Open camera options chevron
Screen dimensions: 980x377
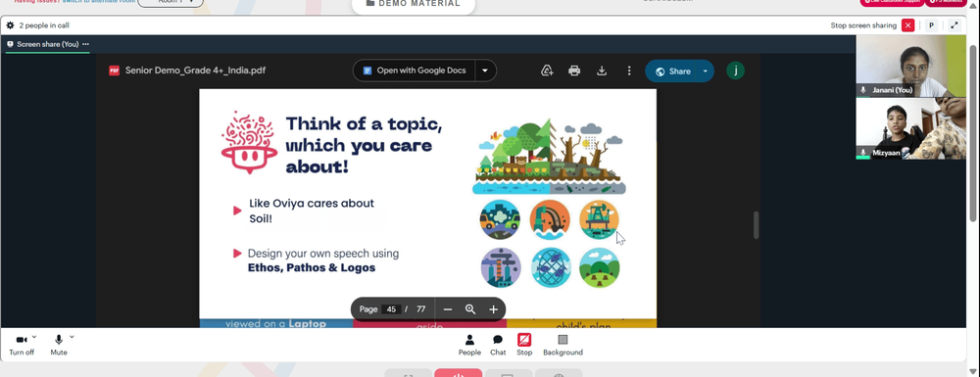34,337
